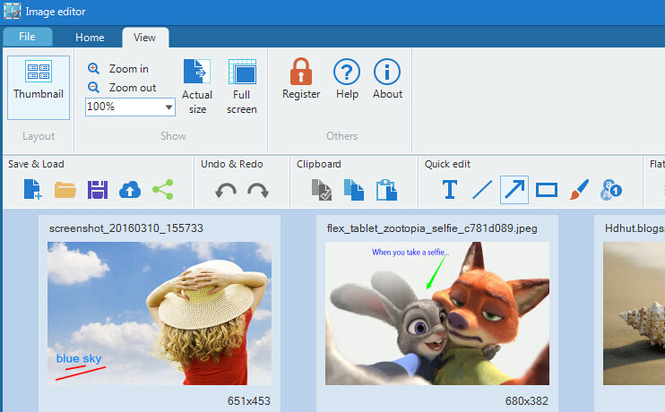
Task: Click the Redo arrow
Action: click(x=258, y=191)
